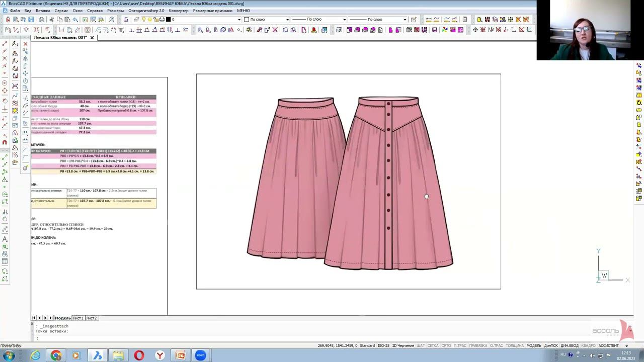Click the Print icon in the toolbar

(42, 20)
